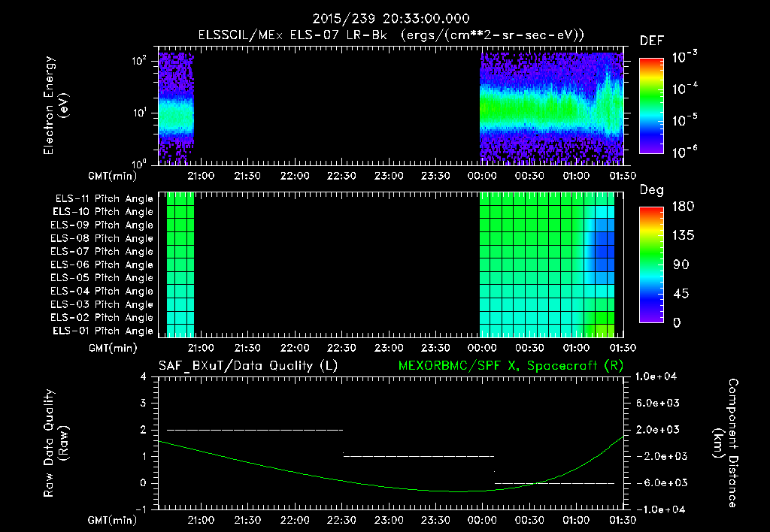
Task: Click the "4" tick on Raw Data Quality axis
Action: click(144, 377)
